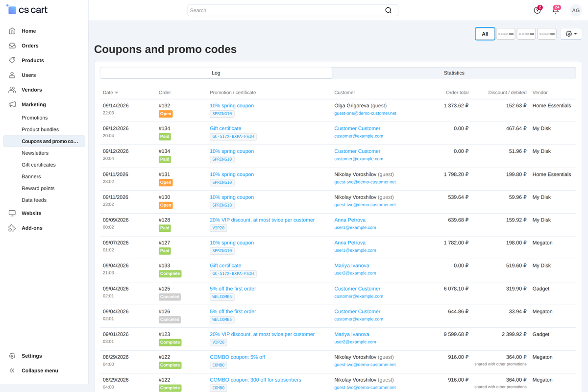Switch to the Statistics tab
588x392 pixels.
click(x=454, y=73)
